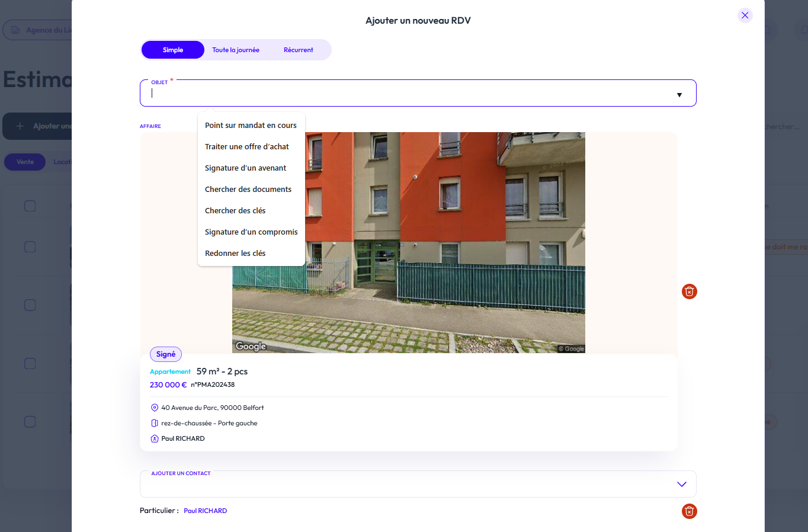
Task: Choose 'Point sur mandat en cours' option
Action: pos(251,126)
